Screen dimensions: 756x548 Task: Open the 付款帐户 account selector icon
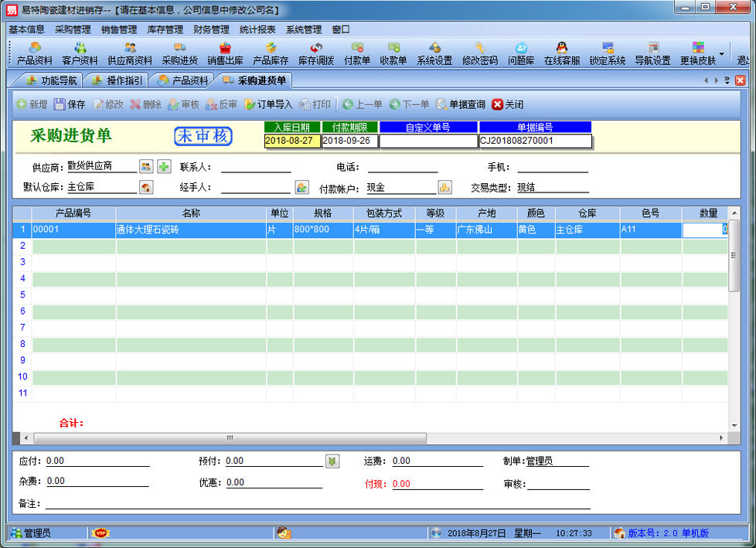click(444, 187)
